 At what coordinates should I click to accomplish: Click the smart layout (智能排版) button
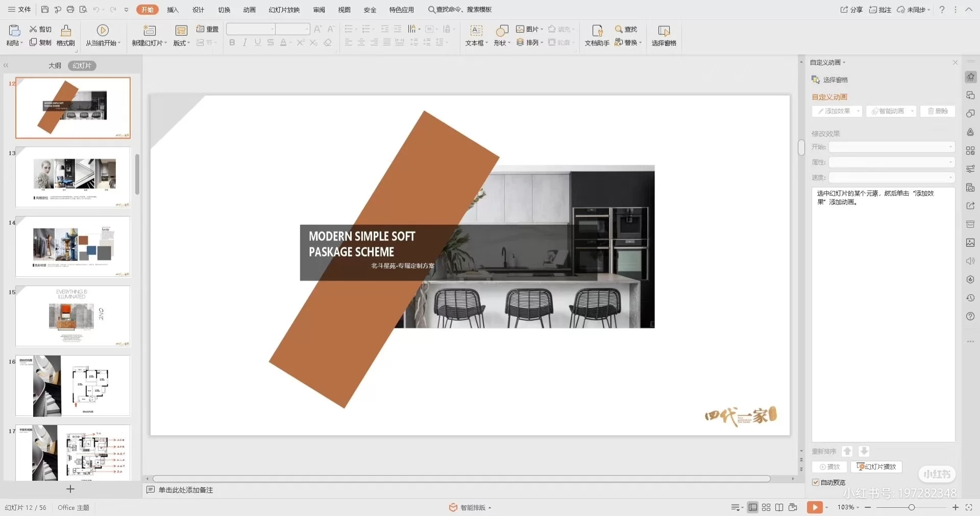pyautogui.click(x=470, y=507)
